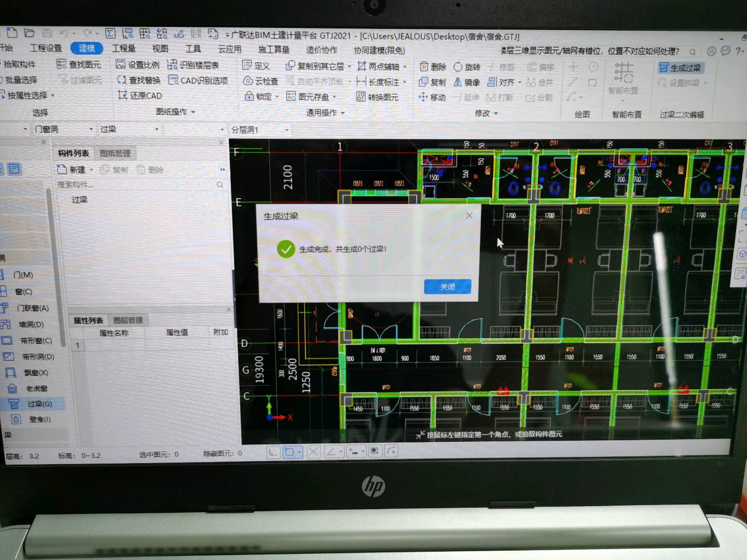747x560 pixels.
Task: Click 设置比例 in 图纸操作
Action: (137, 65)
